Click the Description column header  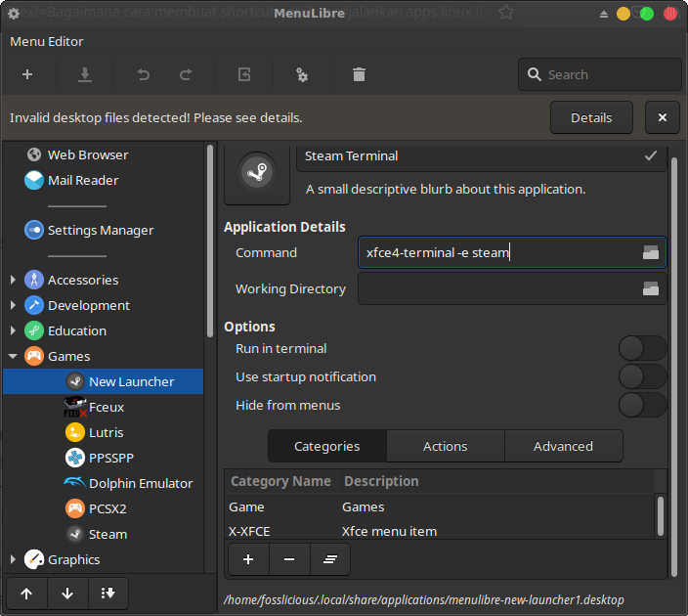pos(495,481)
